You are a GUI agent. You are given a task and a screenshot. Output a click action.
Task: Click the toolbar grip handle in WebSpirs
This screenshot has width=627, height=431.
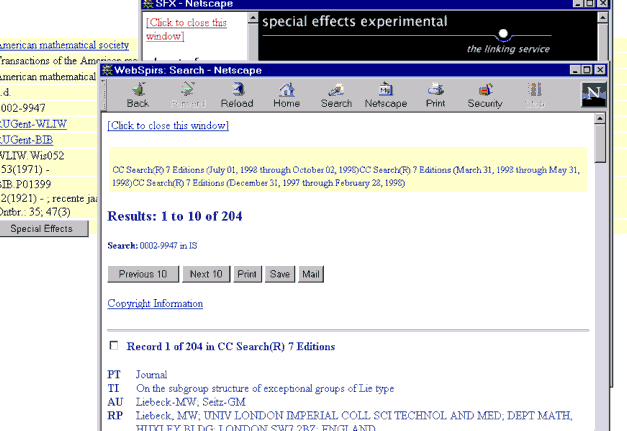point(104,95)
